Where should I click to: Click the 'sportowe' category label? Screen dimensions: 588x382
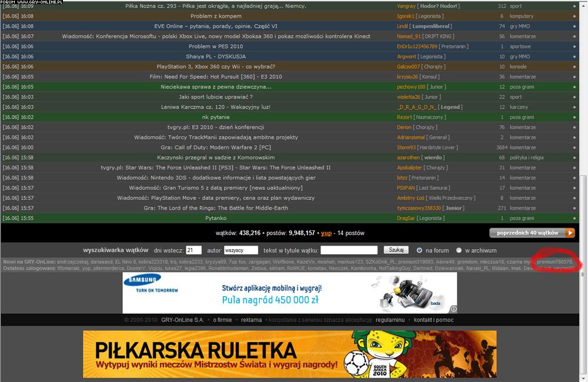pyautogui.click(x=520, y=46)
